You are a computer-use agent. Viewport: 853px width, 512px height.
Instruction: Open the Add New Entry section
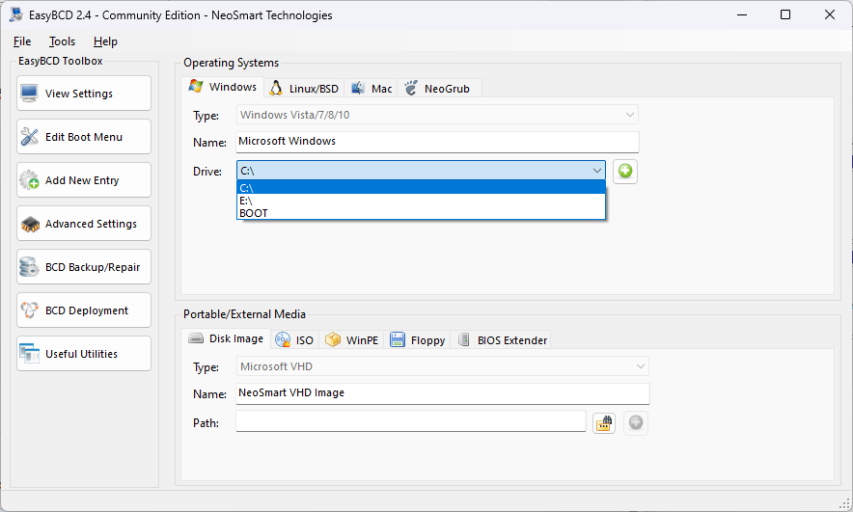pyautogui.click(x=84, y=180)
